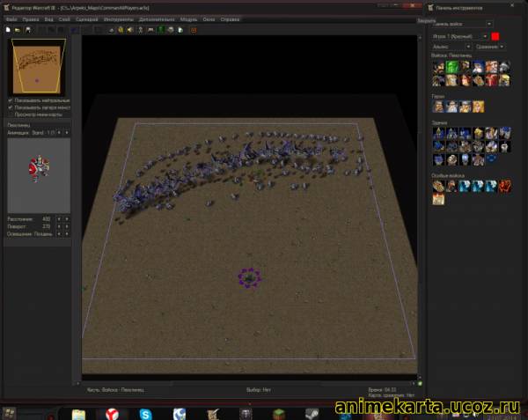Select the green-background unit in the troops palette
The height and width of the screenshot is (420, 528).
tap(452, 67)
